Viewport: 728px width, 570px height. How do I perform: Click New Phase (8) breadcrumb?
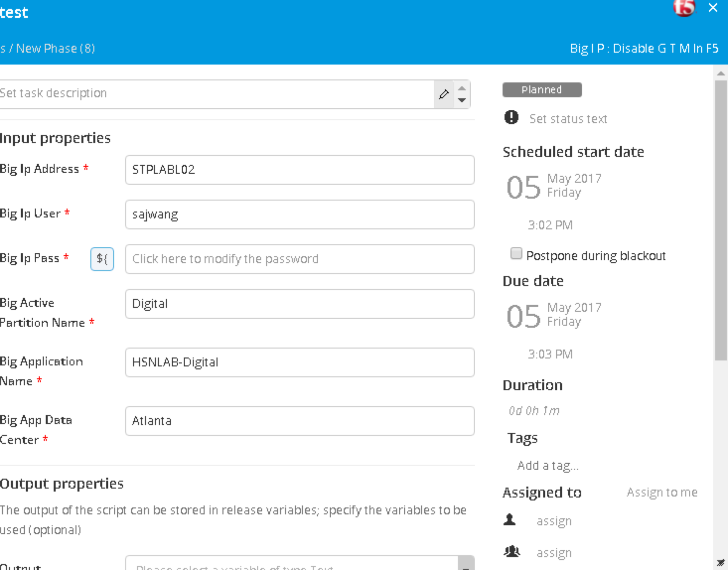[x=56, y=48]
